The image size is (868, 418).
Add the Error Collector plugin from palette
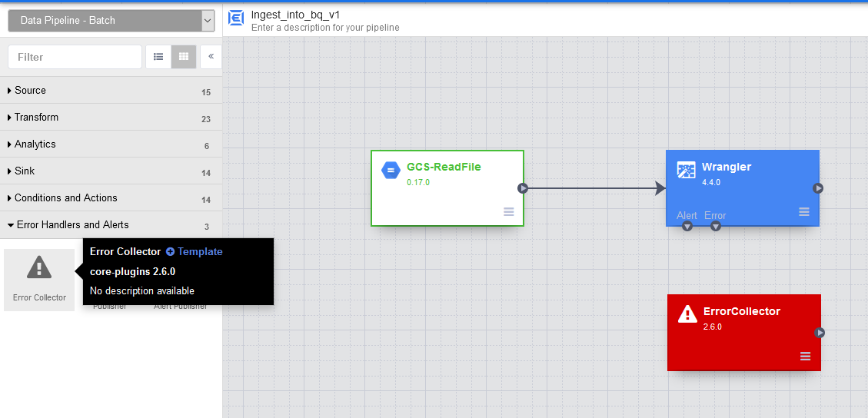click(x=39, y=280)
